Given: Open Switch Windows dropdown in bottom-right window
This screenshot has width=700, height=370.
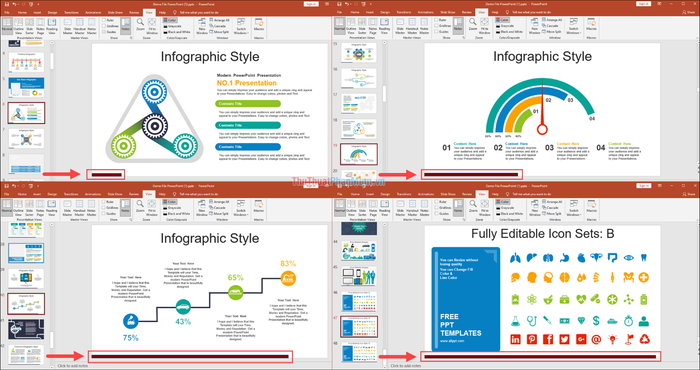Looking at the screenshot, I should 574,208.
